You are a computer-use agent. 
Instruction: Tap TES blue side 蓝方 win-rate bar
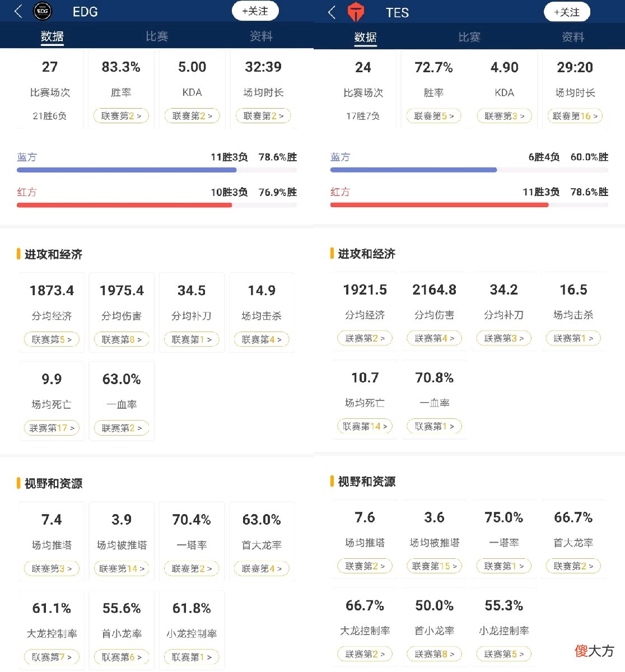(469, 170)
